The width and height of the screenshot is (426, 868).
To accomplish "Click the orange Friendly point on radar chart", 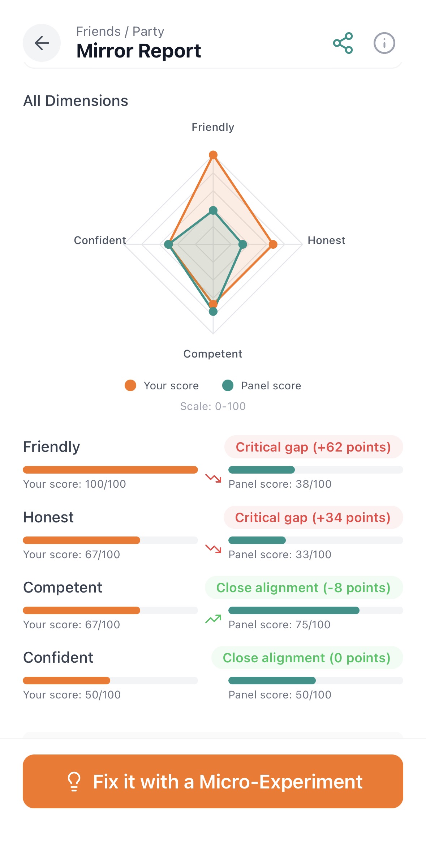I will (213, 155).
